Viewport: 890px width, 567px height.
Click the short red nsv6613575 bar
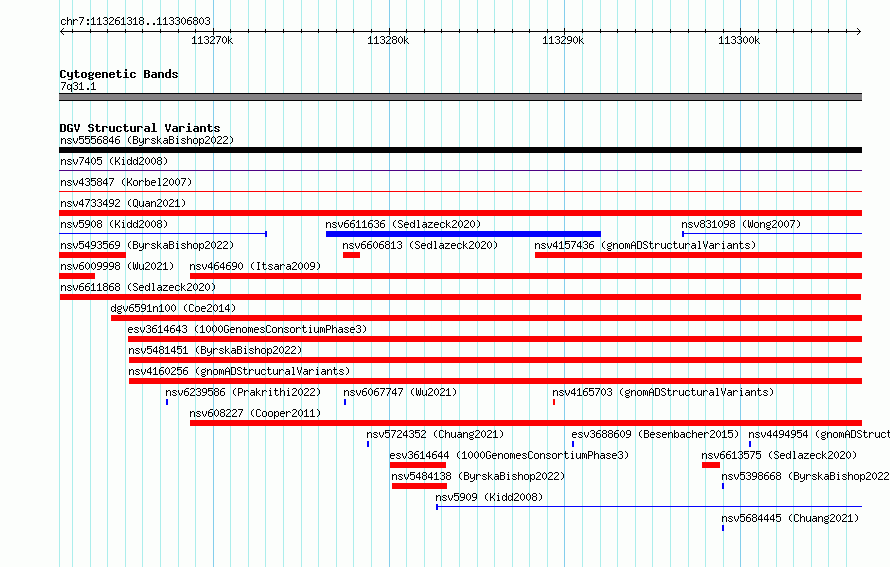(x=711, y=465)
